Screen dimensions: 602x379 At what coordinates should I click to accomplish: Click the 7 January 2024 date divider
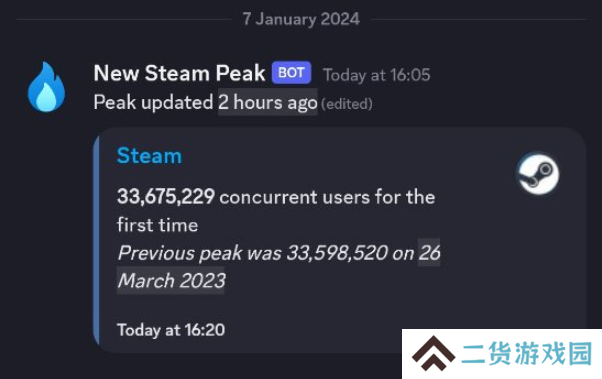[301, 19]
